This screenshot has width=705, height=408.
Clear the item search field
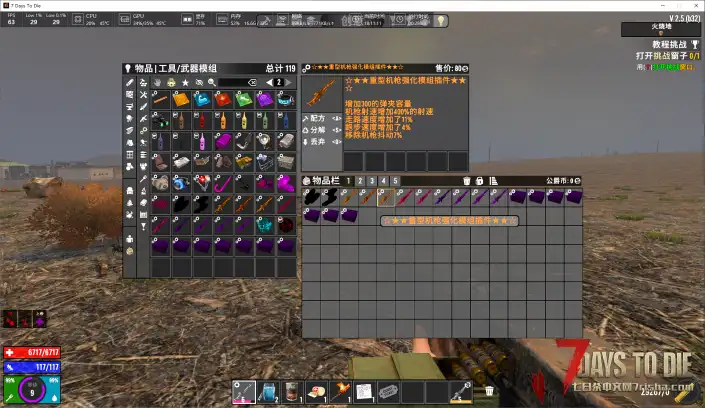coord(251,82)
